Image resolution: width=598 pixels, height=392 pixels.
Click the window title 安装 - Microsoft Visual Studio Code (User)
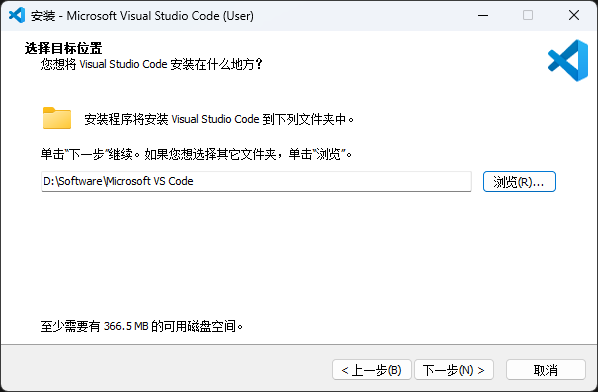pyautogui.click(x=142, y=16)
